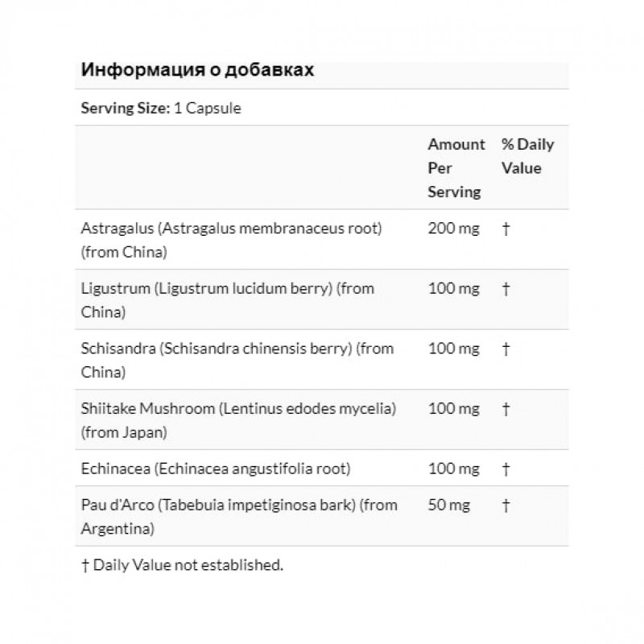
Task: Select the Pau d'Arco ingredient name
Action: pyautogui.click(x=239, y=517)
